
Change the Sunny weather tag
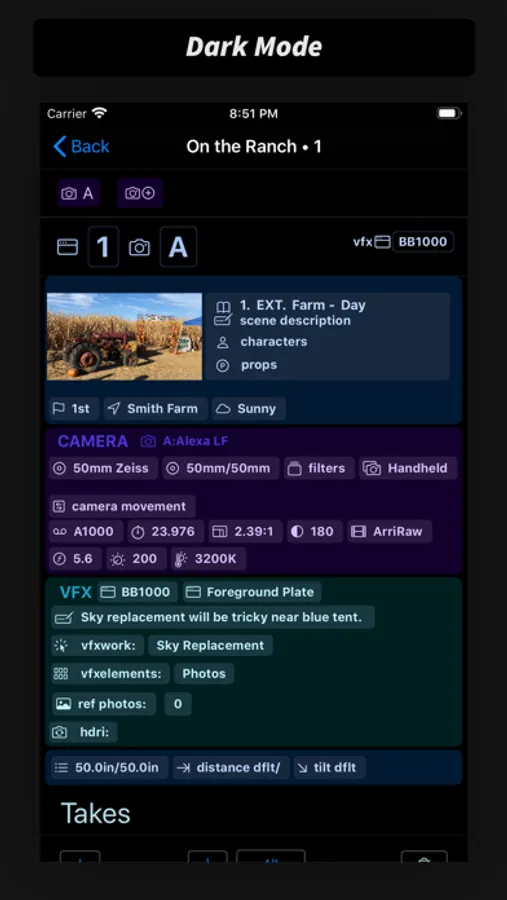pos(249,409)
